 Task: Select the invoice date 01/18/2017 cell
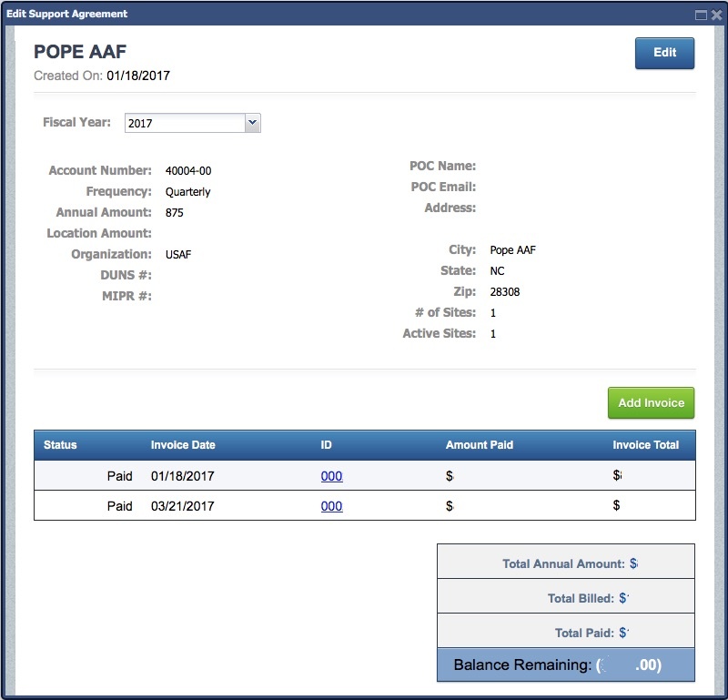click(x=182, y=476)
